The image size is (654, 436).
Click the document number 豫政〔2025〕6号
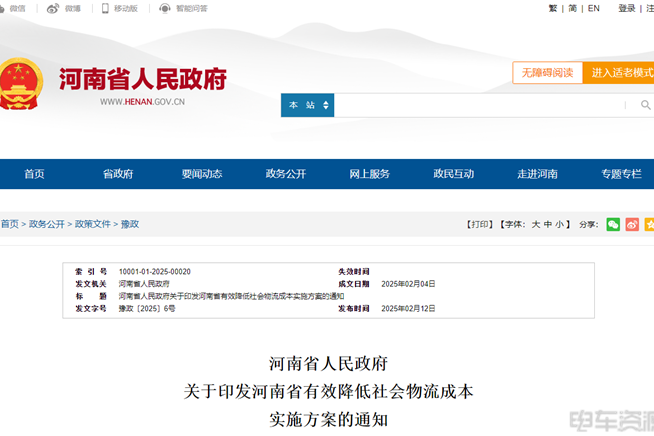[147, 308]
